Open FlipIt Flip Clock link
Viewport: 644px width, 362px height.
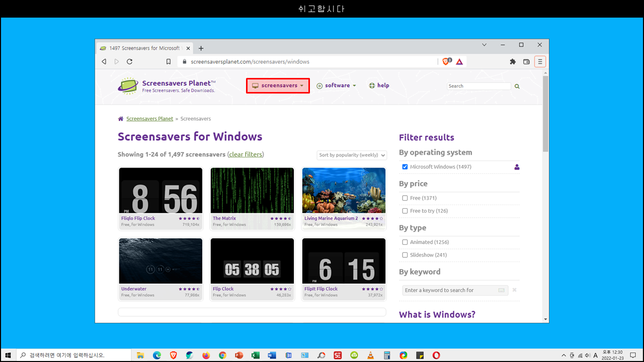point(321,289)
